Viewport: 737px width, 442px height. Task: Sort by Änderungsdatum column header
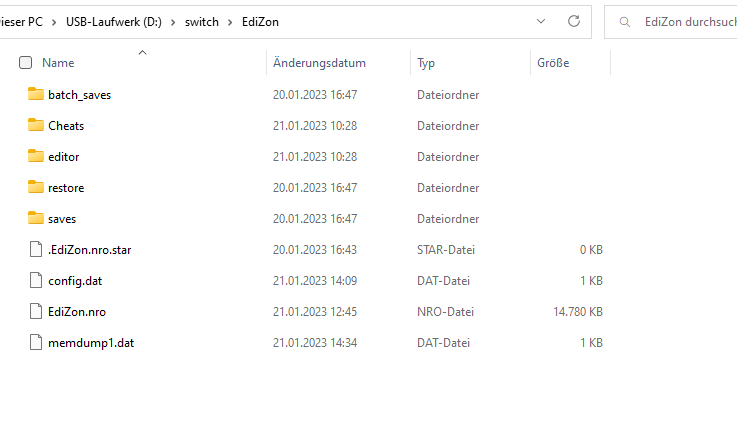click(319, 63)
